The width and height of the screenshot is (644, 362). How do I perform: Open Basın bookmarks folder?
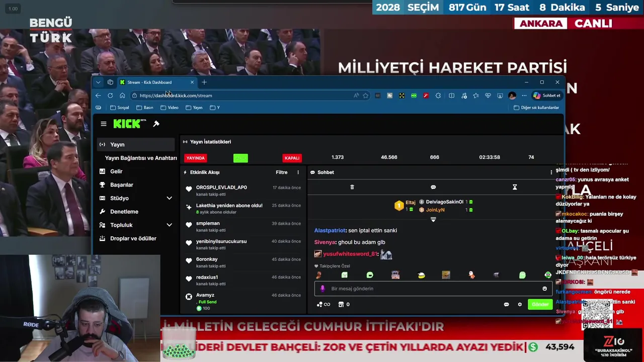pos(145,108)
